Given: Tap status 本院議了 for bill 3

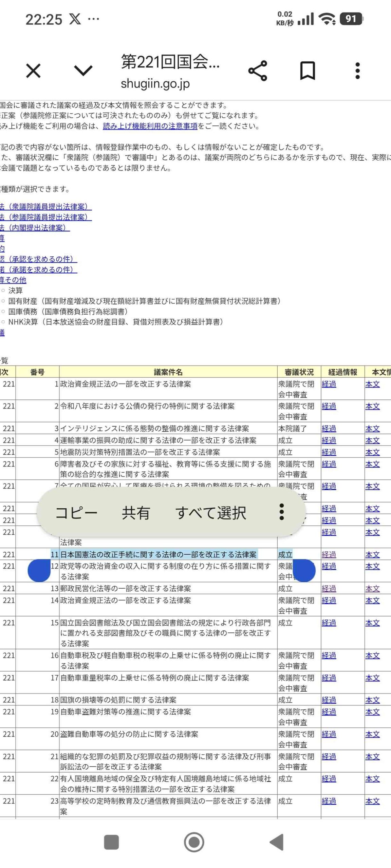Looking at the screenshot, I should 293,429.
